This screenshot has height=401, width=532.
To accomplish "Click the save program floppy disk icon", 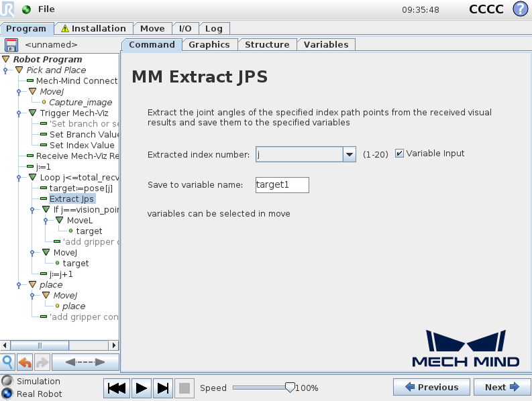I will click(x=11, y=45).
